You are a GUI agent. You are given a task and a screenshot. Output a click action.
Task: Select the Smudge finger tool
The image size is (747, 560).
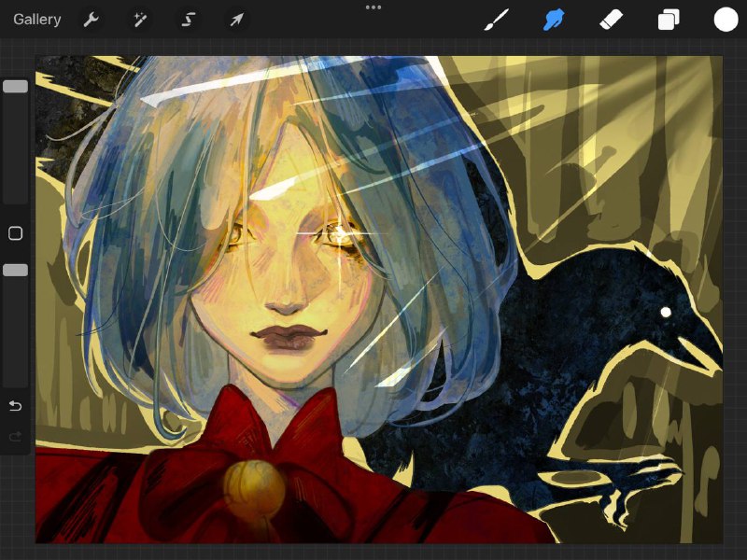point(554,20)
